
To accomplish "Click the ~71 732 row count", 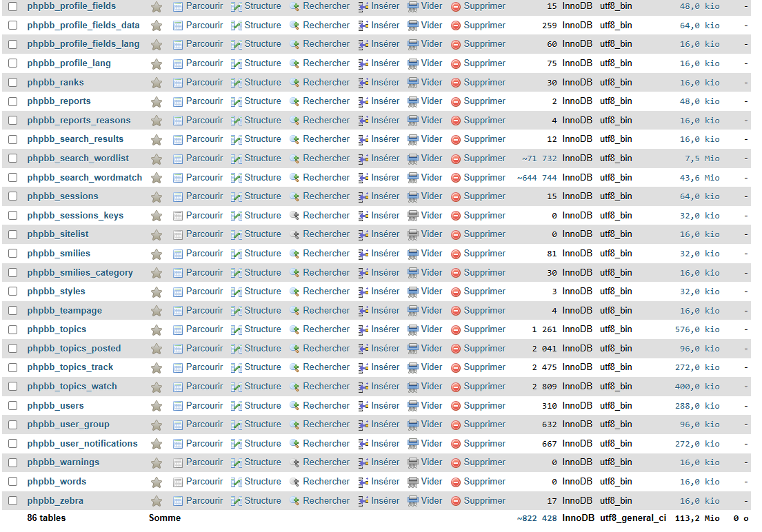I will (x=539, y=158).
